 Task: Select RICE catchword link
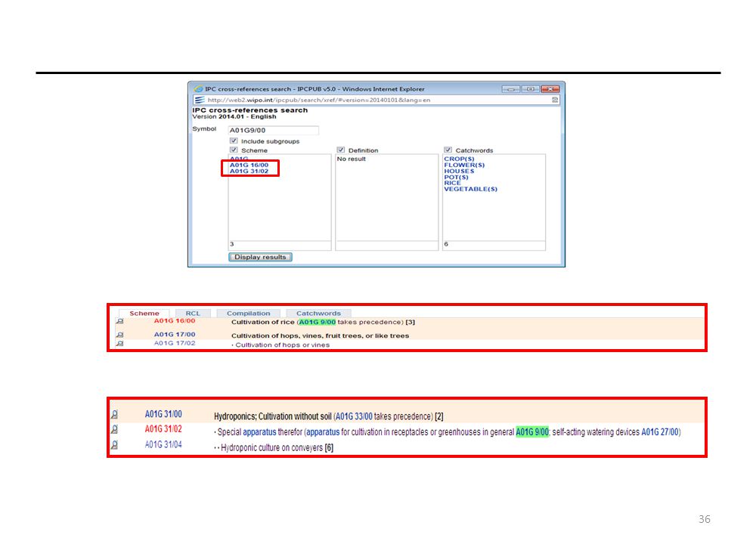coord(452,183)
